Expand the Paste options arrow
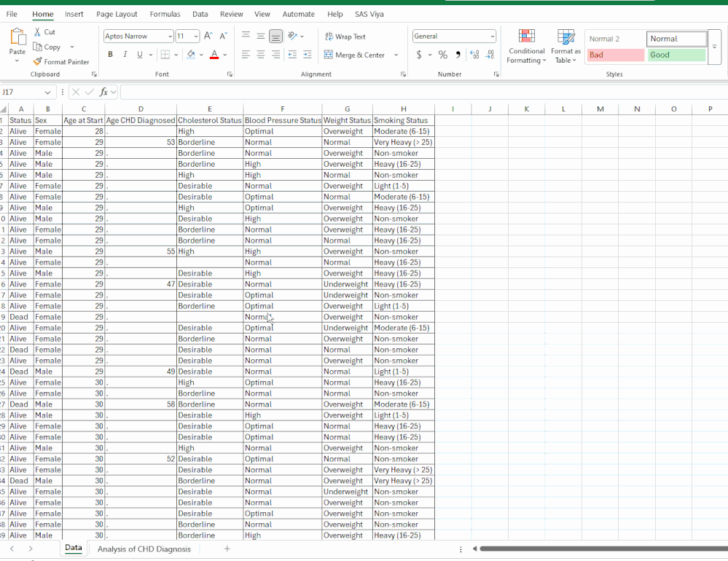 pyautogui.click(x=17, y=60)
